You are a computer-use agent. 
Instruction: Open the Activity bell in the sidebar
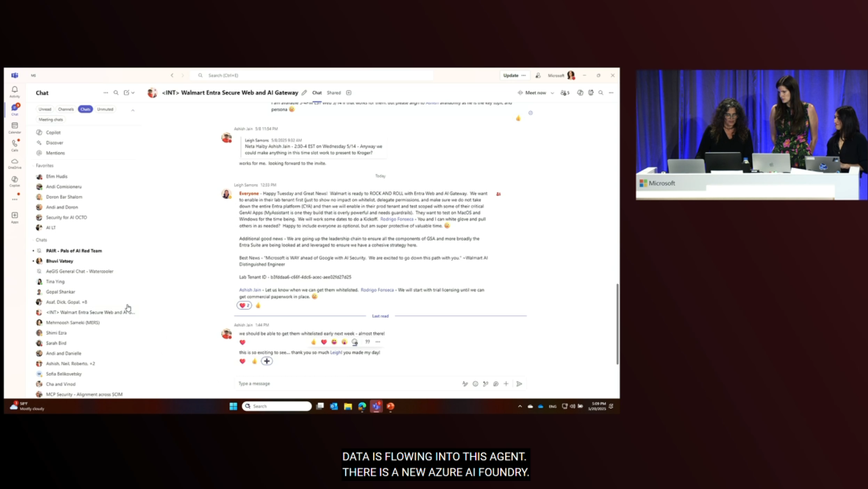(15, 91)
